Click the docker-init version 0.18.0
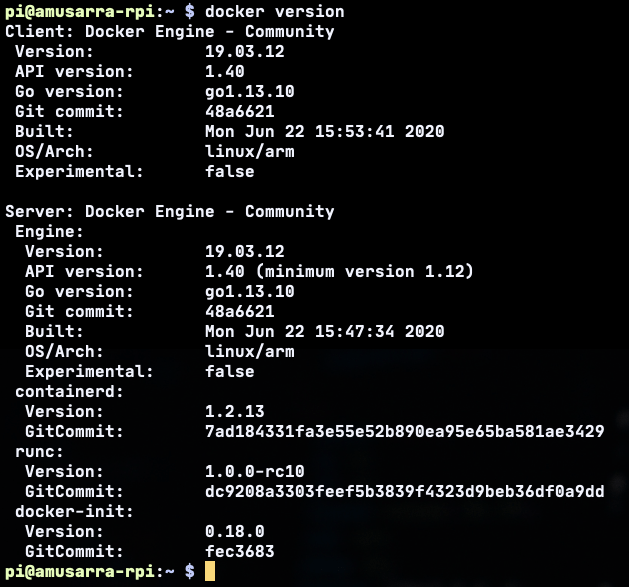The height and width of the screenshot is (587, 629). tap(235, 531)
